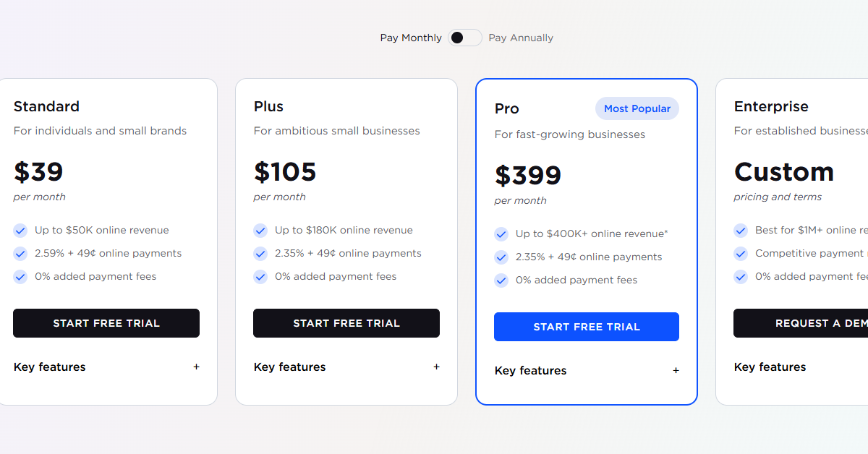Click Enterprise plan's 0% payment fees checkmark
The width and height of the screenshot is (868, 454).
pyautogui.click(x=741, y=276)
